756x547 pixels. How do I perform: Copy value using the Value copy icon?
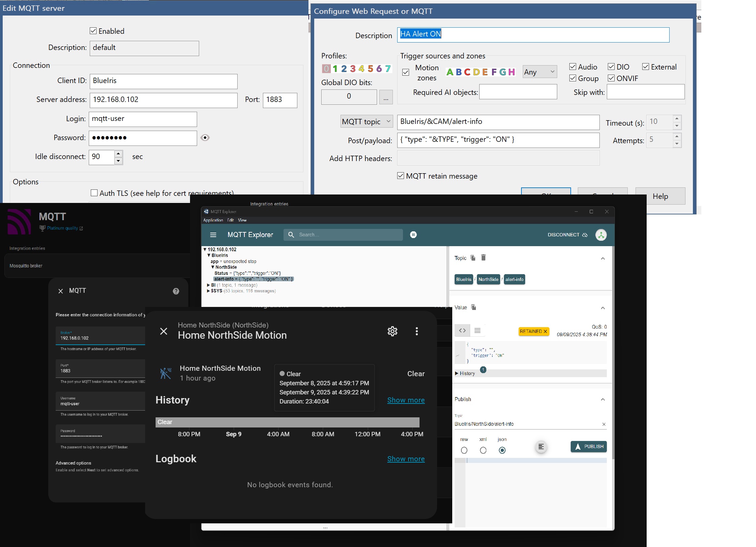[x=474, y=307]
